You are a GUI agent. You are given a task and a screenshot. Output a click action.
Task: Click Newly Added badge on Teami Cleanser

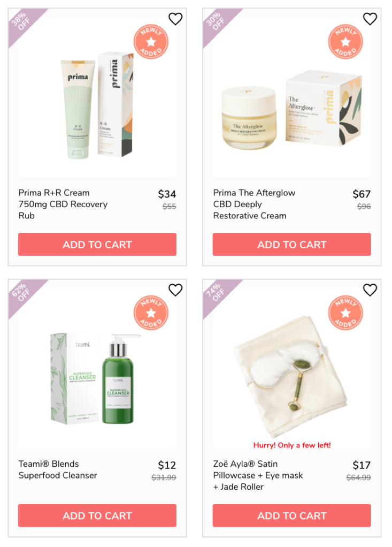[151, 313]
